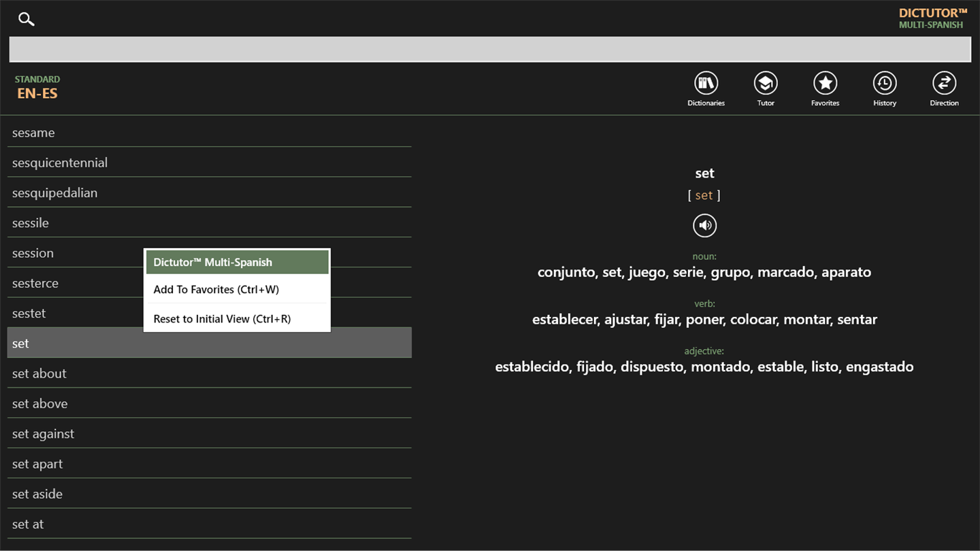The height and width of the screenshot is (551, 980).
Task: Choose Reset to Initial View menu entry
Action: (x=237, y=318)
